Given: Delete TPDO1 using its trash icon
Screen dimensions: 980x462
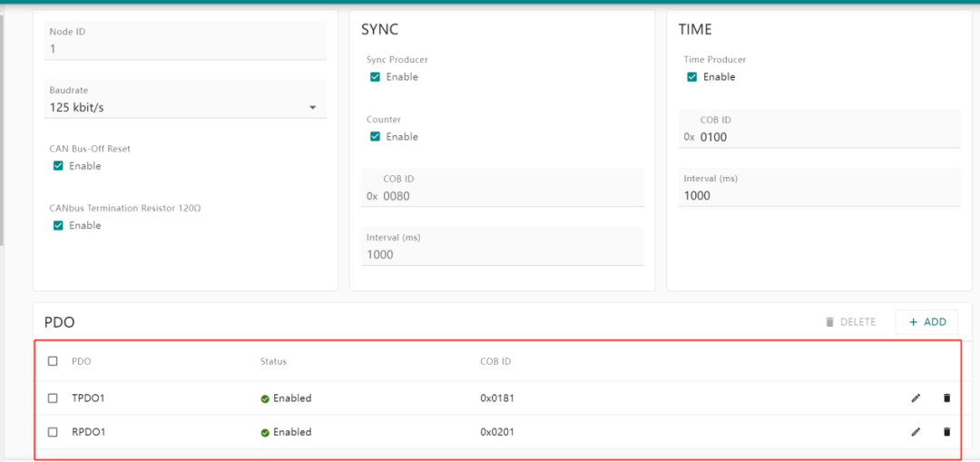Looking at the screenshot, I should [946, 398].
